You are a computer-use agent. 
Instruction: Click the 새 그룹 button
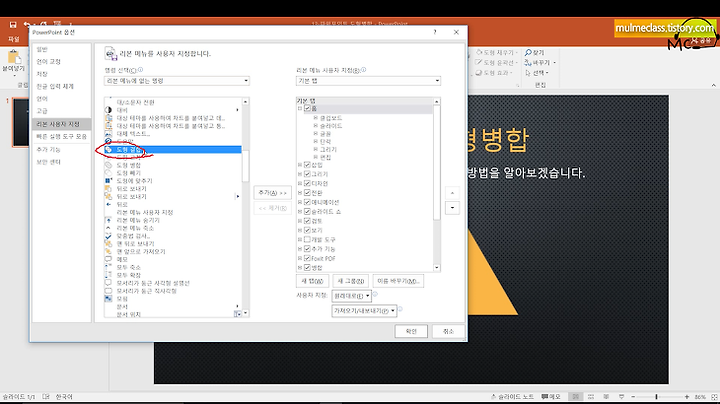pyautogui.click(x=351, y=281)
